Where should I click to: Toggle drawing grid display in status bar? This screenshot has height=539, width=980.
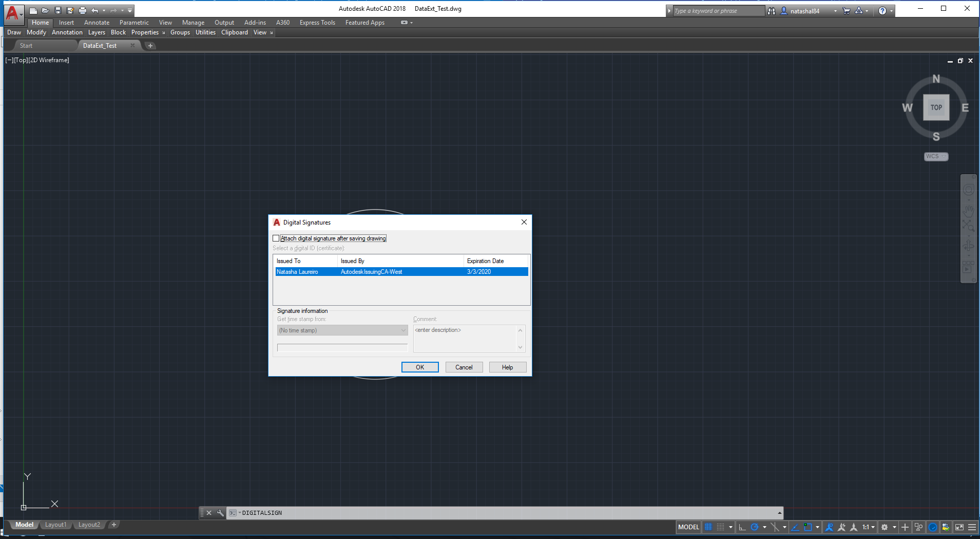pyautogui.click(x=709, y=527)
